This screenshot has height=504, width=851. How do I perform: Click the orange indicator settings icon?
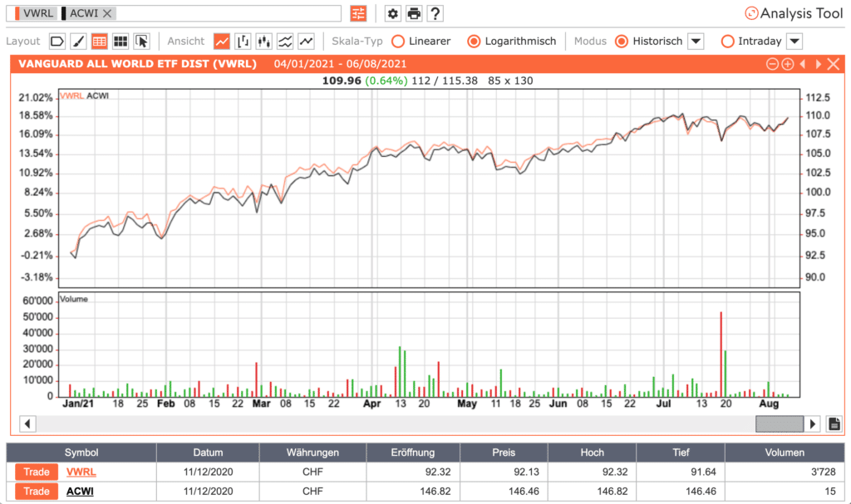[x=357, y=13]
